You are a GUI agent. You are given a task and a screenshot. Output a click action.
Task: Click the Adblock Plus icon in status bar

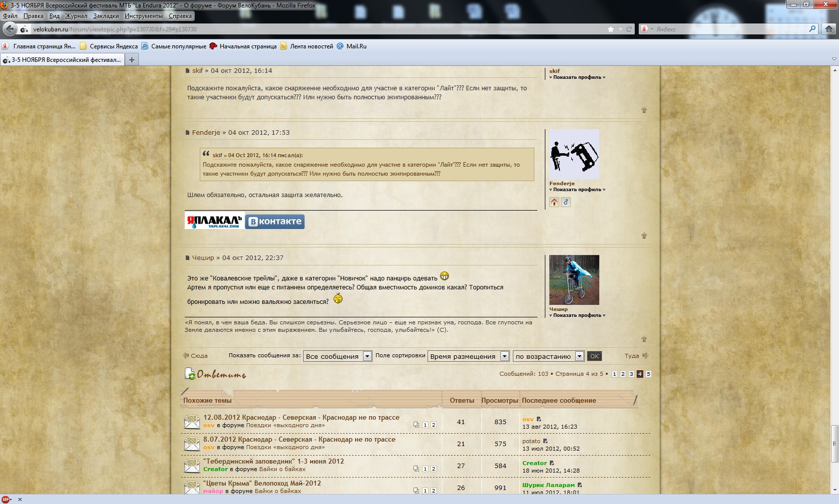pos(6,499)
